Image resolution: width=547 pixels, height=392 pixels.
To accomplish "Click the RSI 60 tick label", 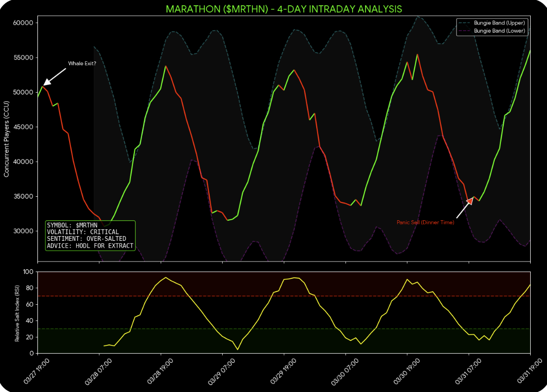I will (30, 305).
